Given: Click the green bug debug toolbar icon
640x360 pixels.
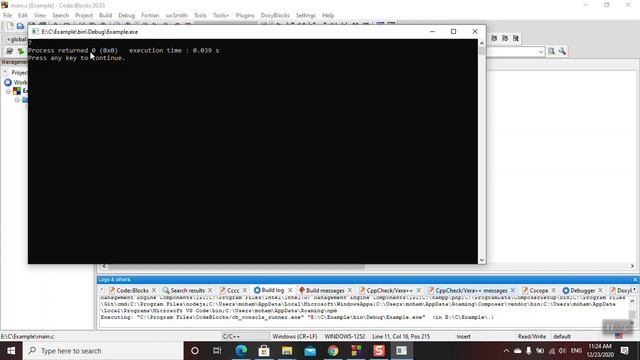Looking at the screenshot, I should 20,51.
